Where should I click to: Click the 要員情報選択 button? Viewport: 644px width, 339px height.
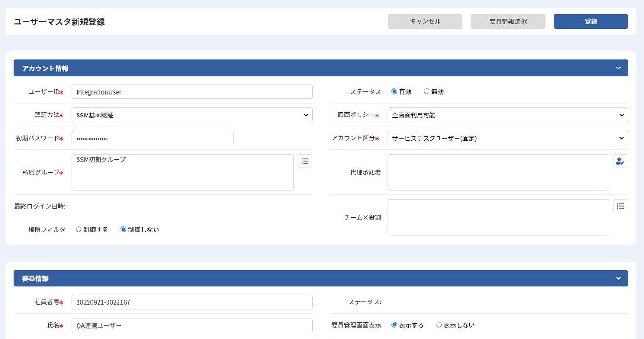pos(508,21)
